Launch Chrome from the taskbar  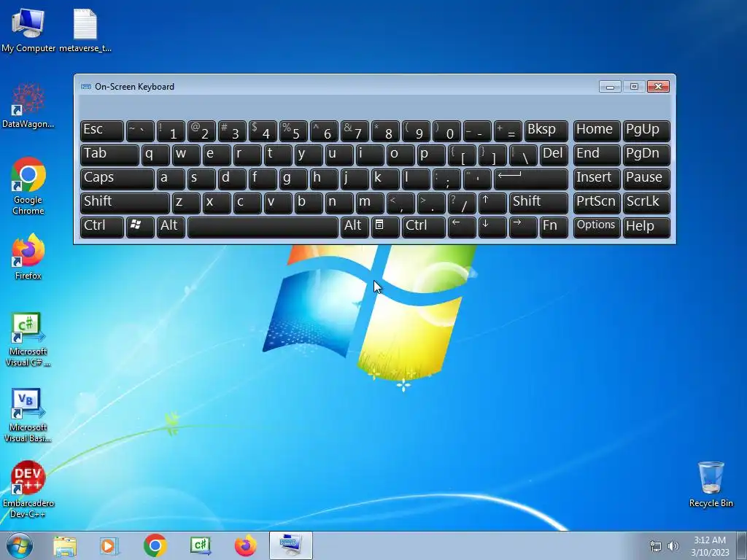[155, 545]
